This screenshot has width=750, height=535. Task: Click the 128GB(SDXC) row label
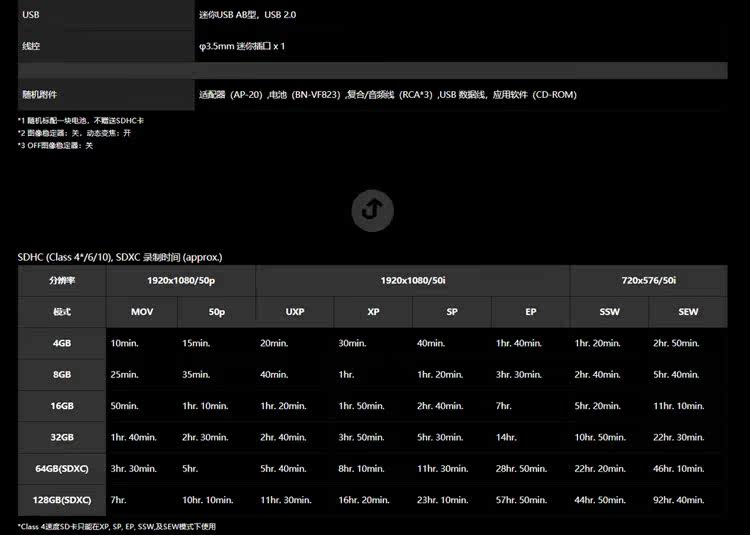pos(62,500)
